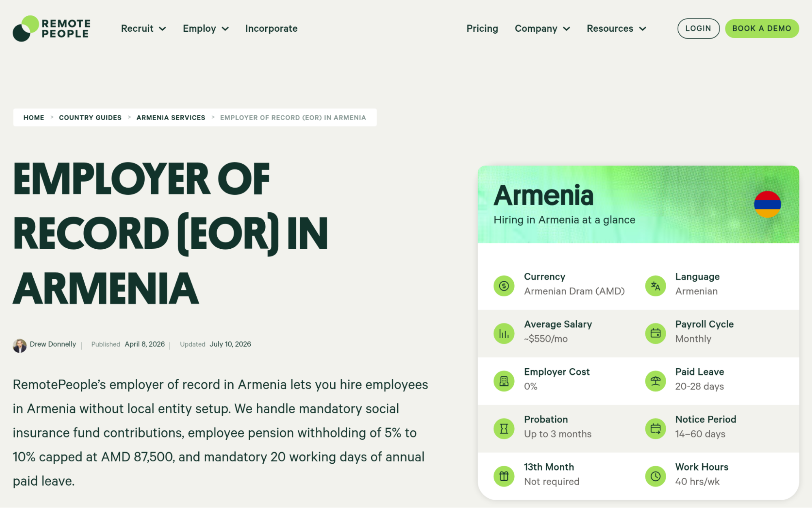Expand the Resources dropdown menu
Viewport: 812px width, 508px height.
pyautogui.click(x=616, y=28)
